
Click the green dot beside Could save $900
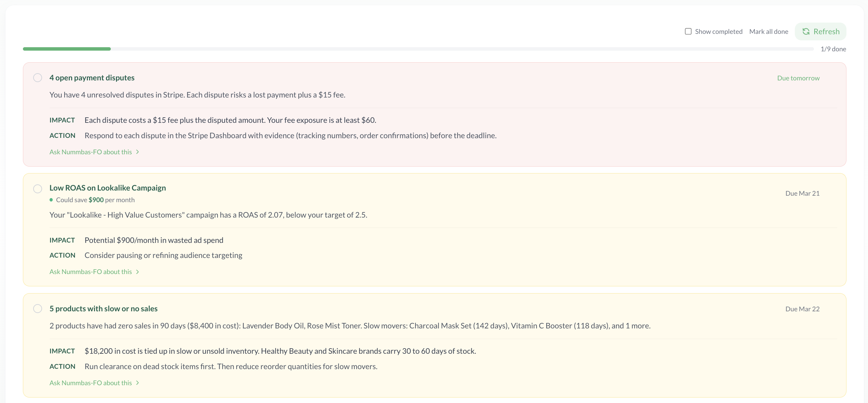tap(51, 200)
